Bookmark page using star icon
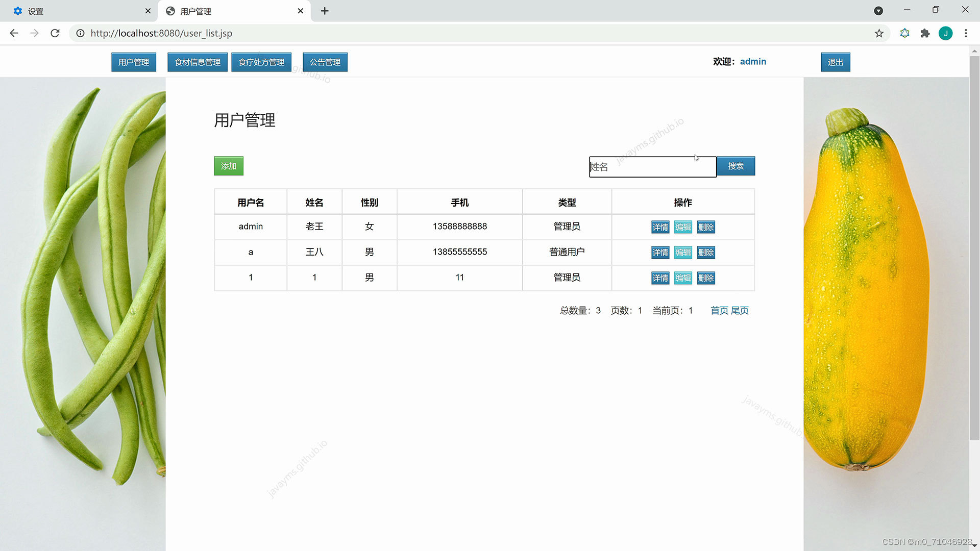The image size is (980, 551). pyautogui.click(x=879, y=33)
